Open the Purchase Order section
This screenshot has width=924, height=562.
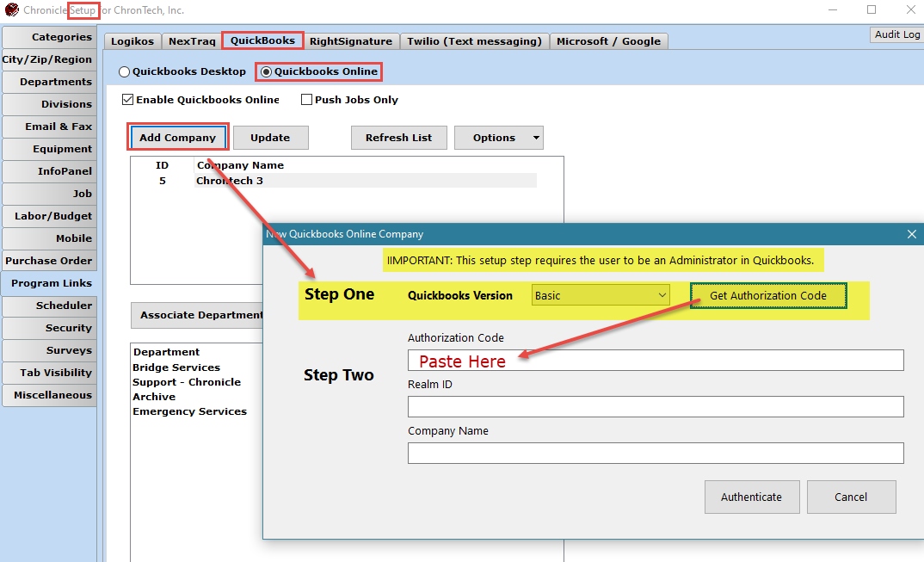(49, 261)
